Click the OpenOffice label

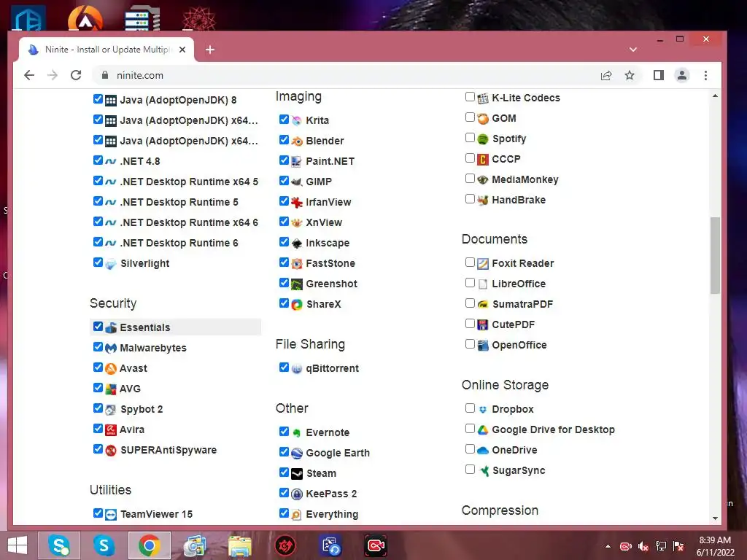[x=519, y=345]
